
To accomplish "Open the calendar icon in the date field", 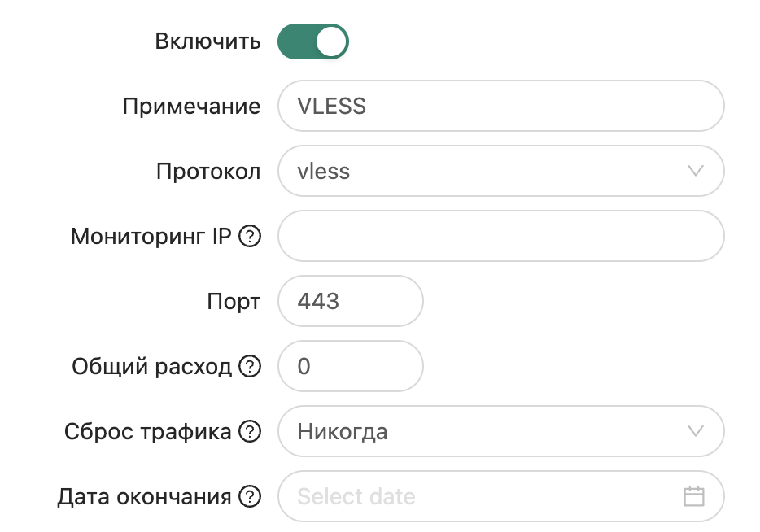I will [693, 496].
